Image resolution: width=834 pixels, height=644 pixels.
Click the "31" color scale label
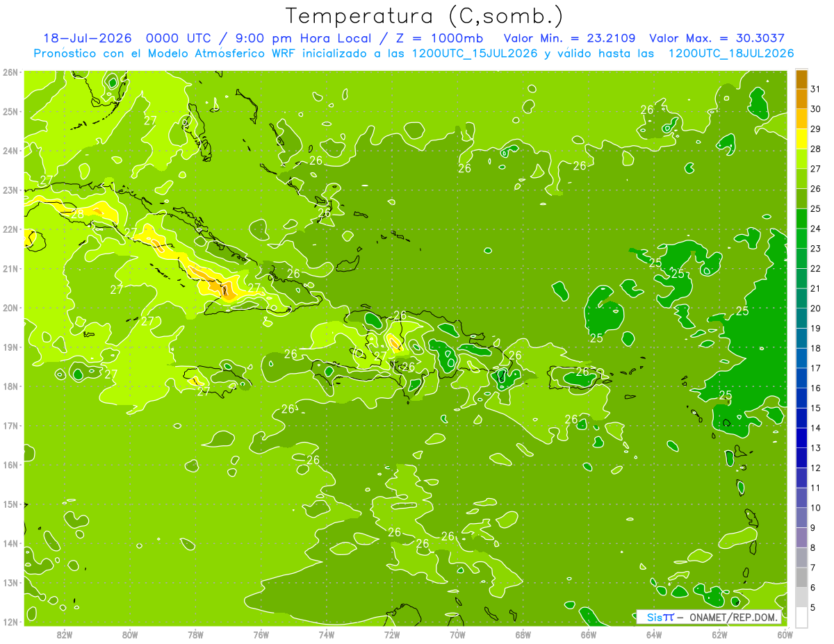(816, 89)
